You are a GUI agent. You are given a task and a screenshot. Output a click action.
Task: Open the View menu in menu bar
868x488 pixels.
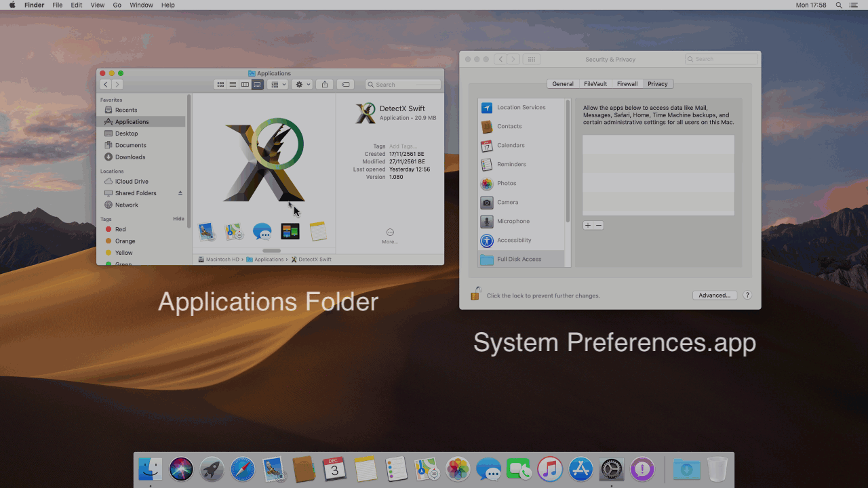[x=98, y=5]
